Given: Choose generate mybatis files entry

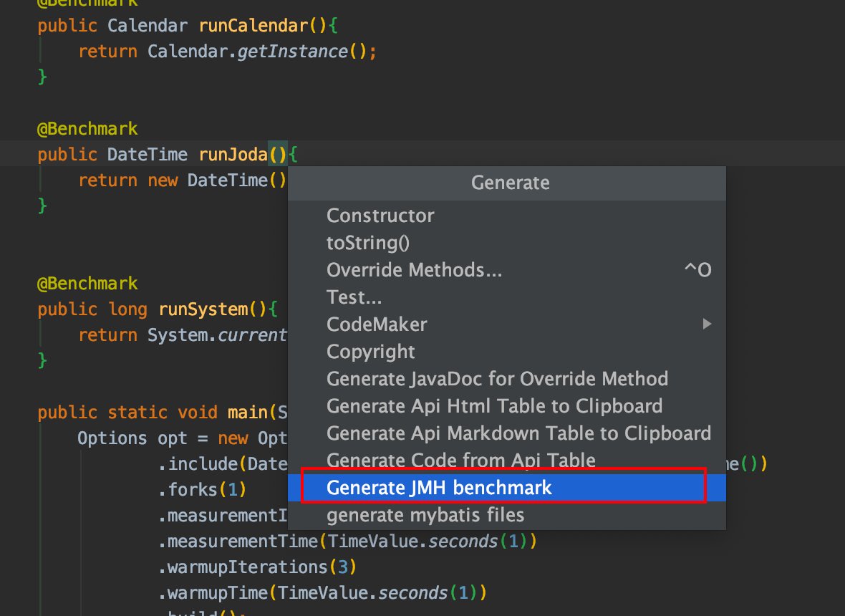Looking at the screenshot, I should (x=506, y=515).
